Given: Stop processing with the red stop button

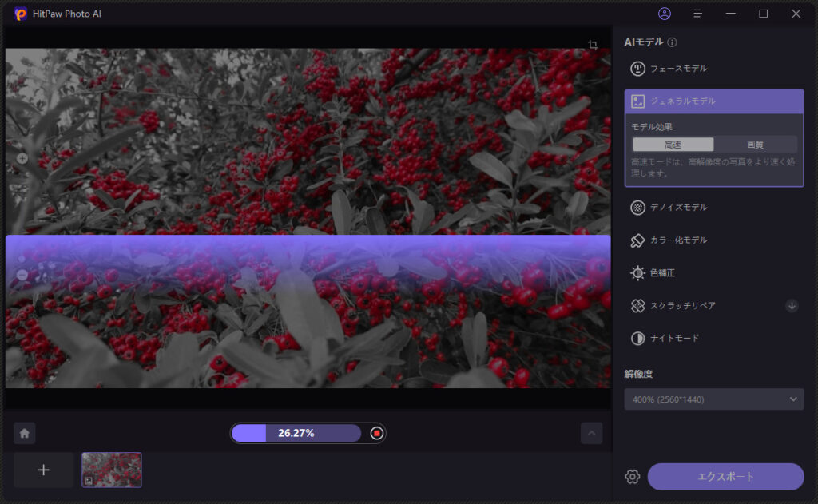Looking at the screenshot, I should 376,433.
